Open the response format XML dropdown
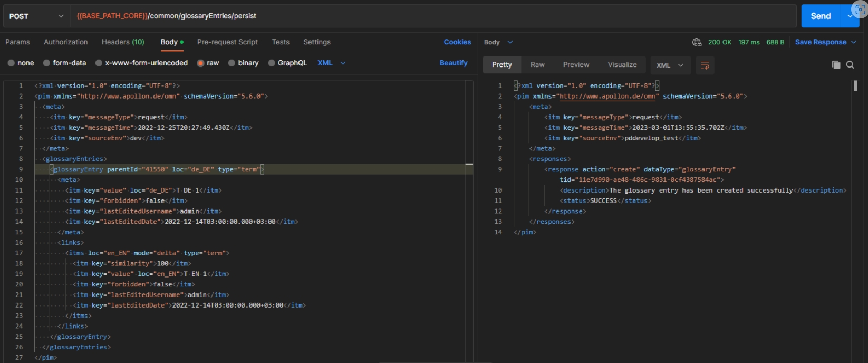Viewport: 868px width, 363px height. coord(670,65)
